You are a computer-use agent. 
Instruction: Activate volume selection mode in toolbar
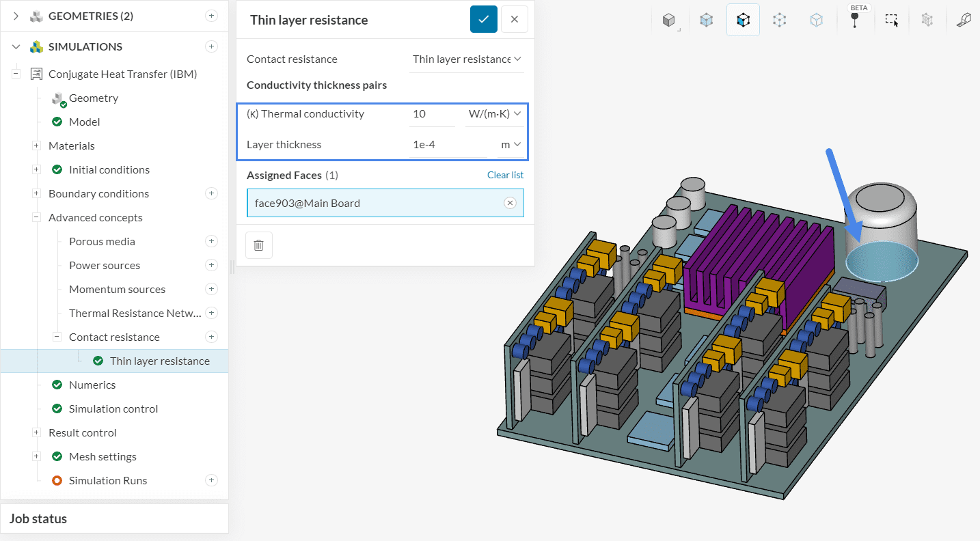click(x=706, y=20)
